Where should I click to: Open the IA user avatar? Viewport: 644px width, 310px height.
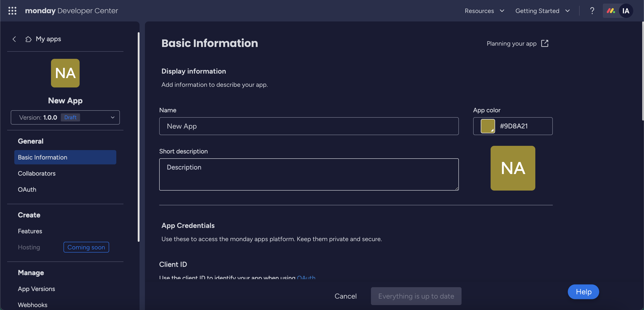click(x=626, y=11)
